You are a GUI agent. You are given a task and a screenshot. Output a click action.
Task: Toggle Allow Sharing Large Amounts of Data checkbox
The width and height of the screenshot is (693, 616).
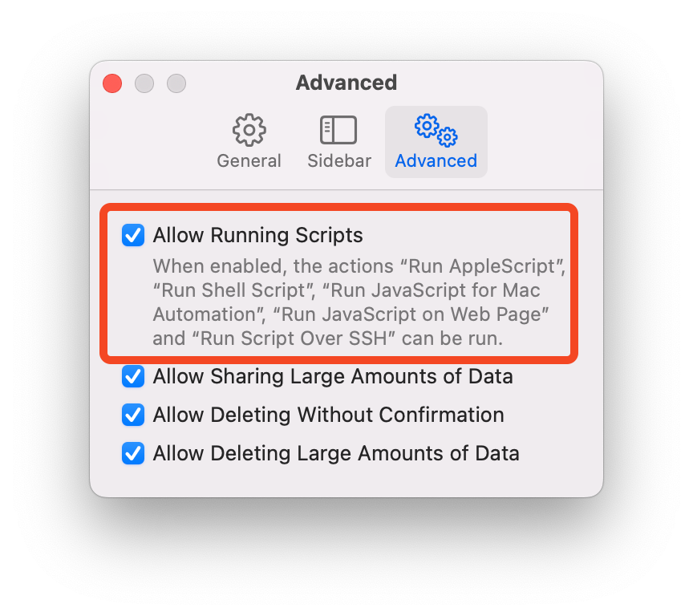[133, 376]
